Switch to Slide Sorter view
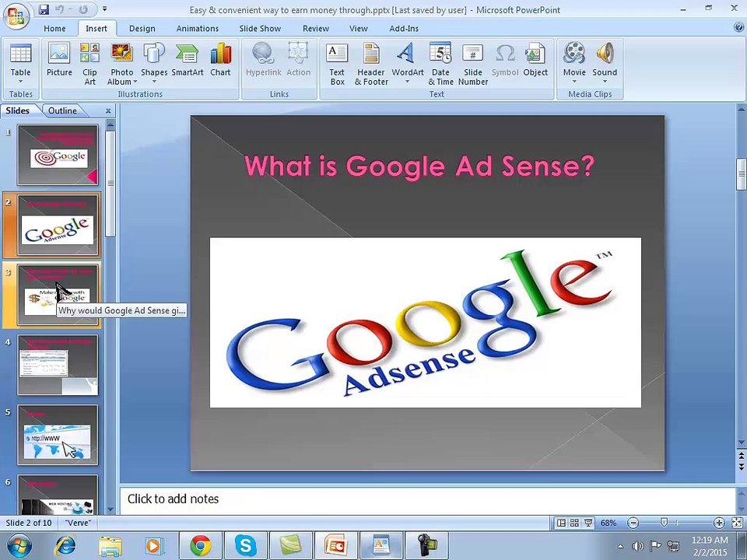The height and width of the screenshot is (560, 747). coord(574,523)
